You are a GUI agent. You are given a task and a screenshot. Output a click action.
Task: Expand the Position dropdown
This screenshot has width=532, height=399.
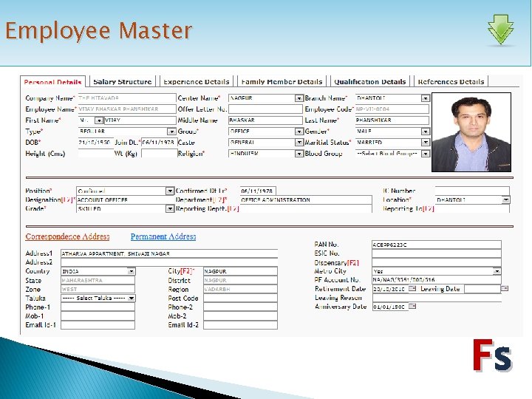click(x=170, y=191)
